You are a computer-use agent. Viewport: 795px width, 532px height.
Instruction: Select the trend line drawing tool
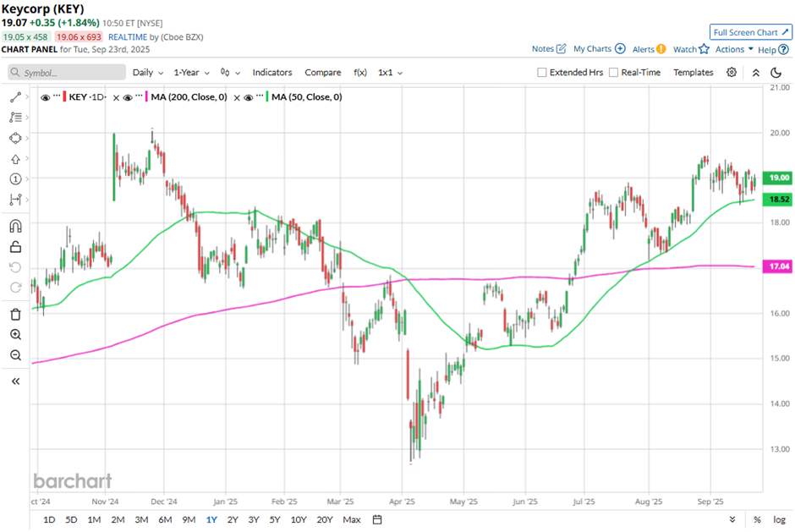[x=15, y=97]
